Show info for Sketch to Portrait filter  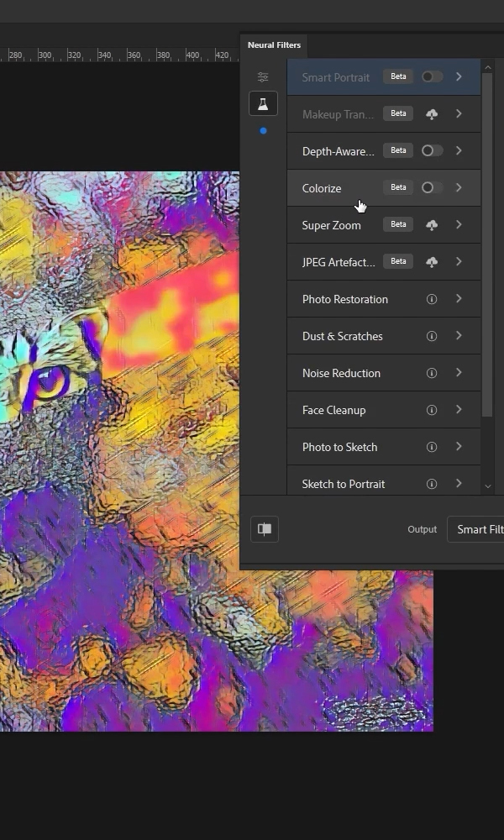(432, 484)
